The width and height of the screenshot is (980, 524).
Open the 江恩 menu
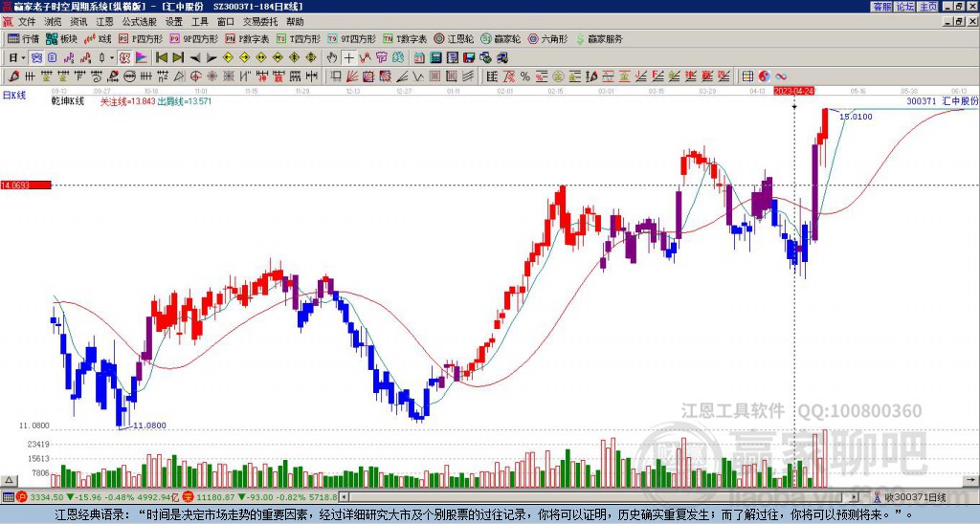click(104, 22)
